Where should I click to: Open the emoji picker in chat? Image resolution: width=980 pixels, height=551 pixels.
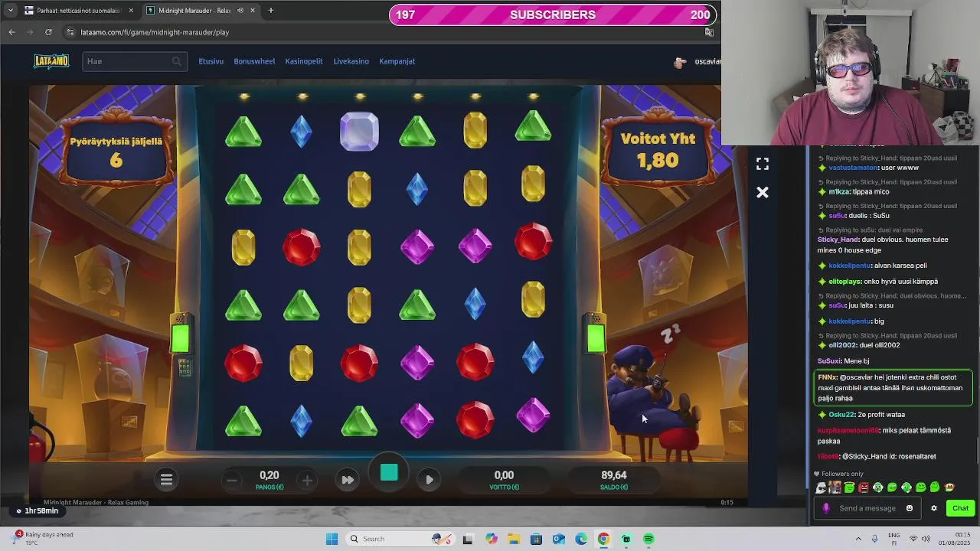tap(910, 508)
